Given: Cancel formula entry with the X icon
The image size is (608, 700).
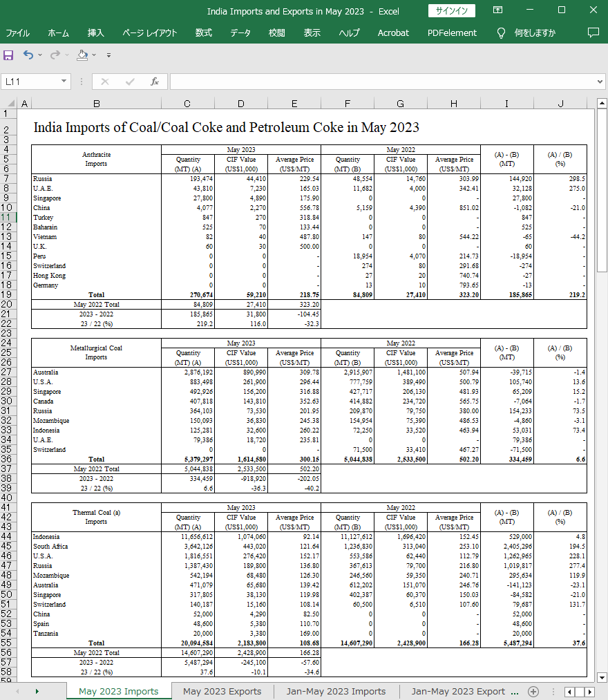Looking at the screenshot, I should click(x=105, y=82).
